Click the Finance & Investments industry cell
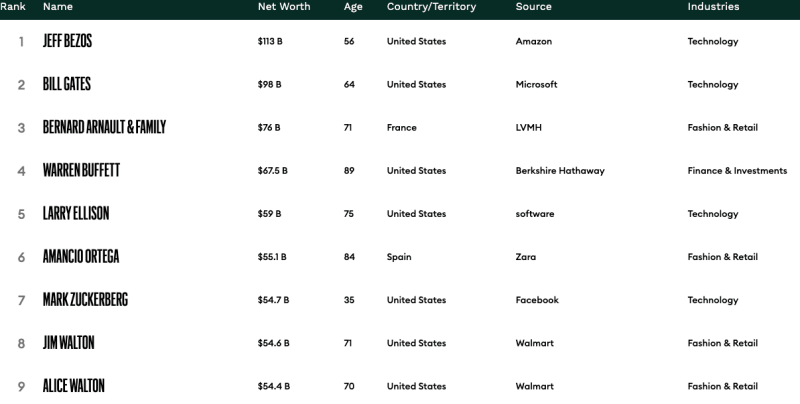The width and height of the screenshot is (800, 404). coord(737,171)
